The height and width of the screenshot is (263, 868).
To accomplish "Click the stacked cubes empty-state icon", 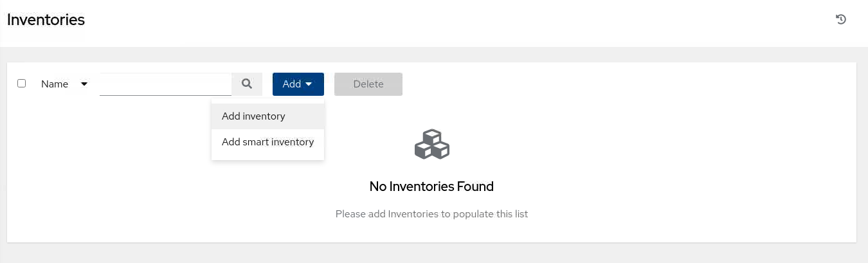I will (x=431, y=144).
